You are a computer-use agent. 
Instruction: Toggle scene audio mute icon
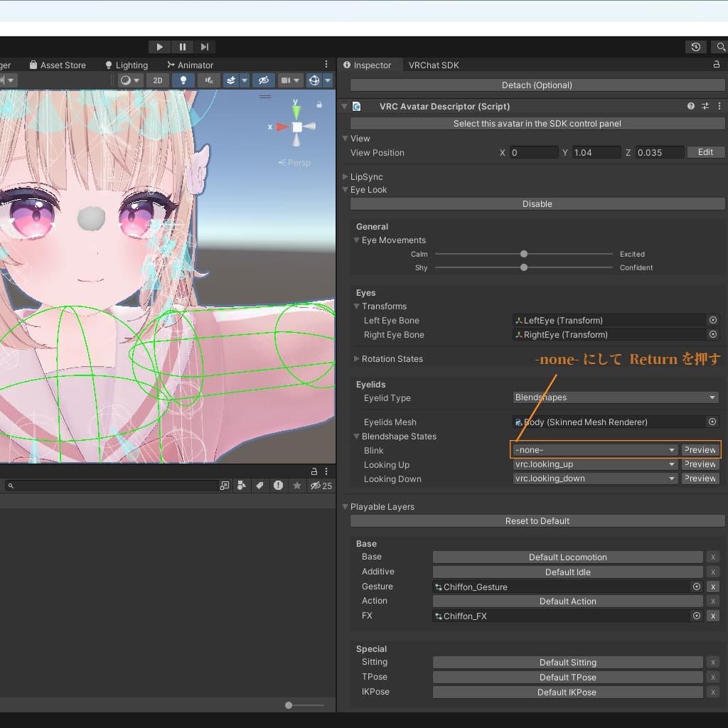(209, 80)
